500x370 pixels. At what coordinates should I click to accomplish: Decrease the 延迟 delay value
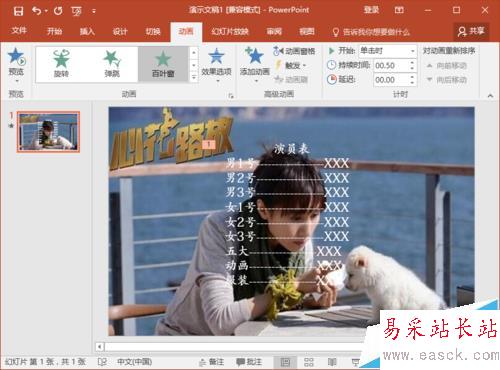pyautogui.click(x=413, y=83)
